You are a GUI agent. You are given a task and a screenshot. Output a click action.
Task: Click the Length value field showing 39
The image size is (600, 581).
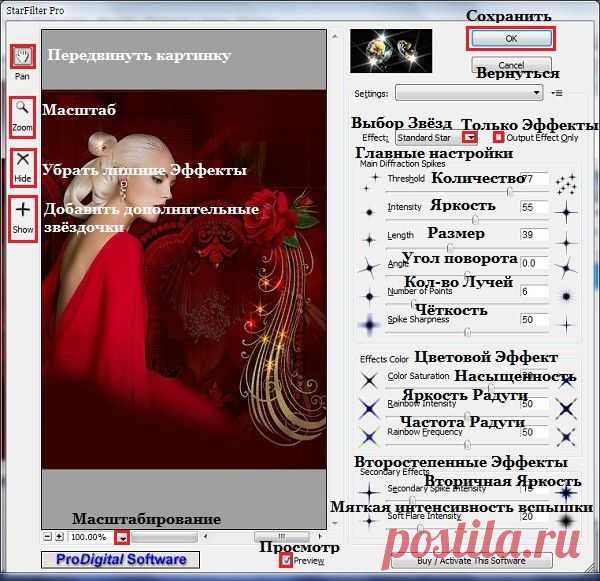point(534,235)
